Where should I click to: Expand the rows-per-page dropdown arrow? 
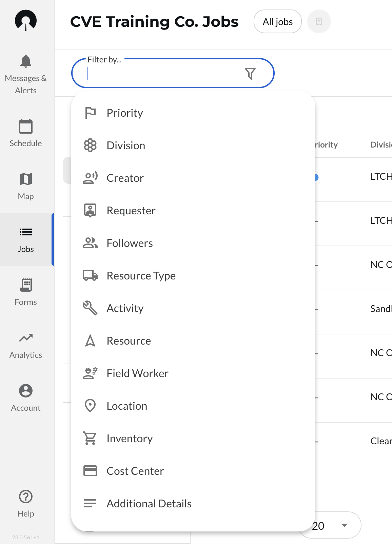tap(345, 525)
